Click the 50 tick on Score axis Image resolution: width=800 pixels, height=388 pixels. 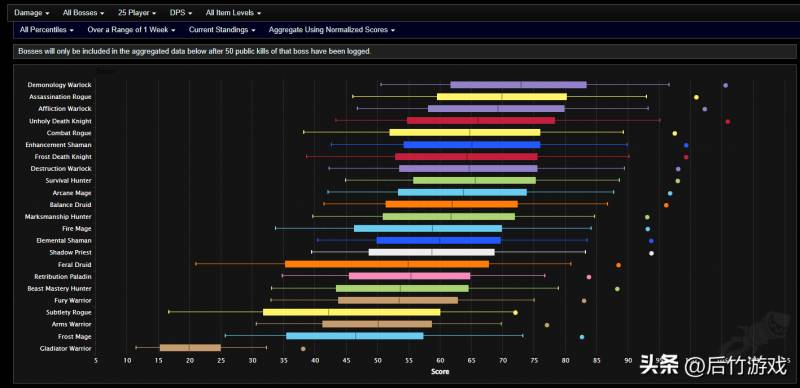378,361
